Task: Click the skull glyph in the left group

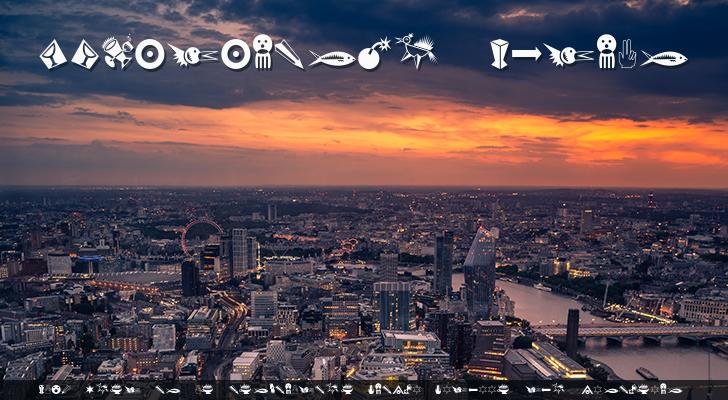Action: [262, 52]
